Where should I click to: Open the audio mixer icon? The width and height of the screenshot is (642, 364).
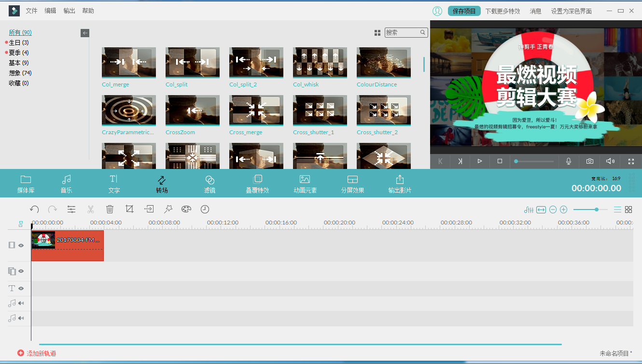tap(529, 210)
